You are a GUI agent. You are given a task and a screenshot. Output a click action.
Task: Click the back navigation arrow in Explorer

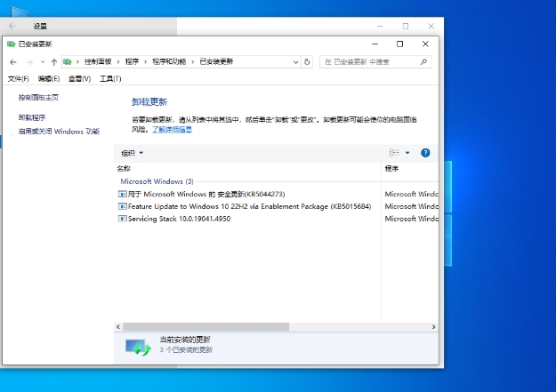point(12,62)
